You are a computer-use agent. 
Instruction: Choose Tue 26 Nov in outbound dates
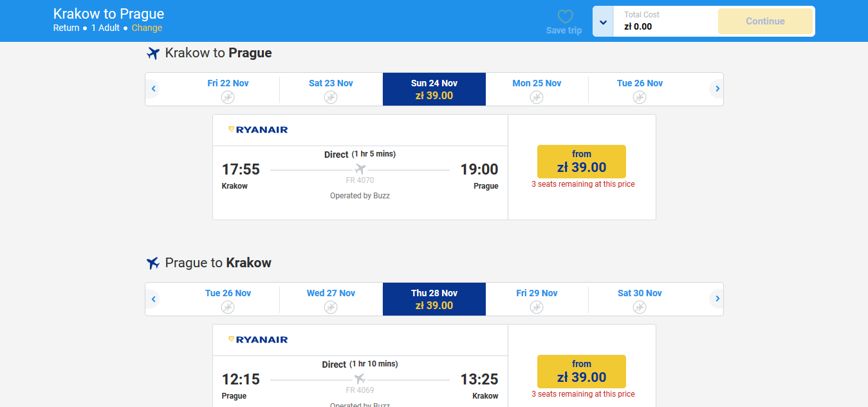[x=640, y=90]
